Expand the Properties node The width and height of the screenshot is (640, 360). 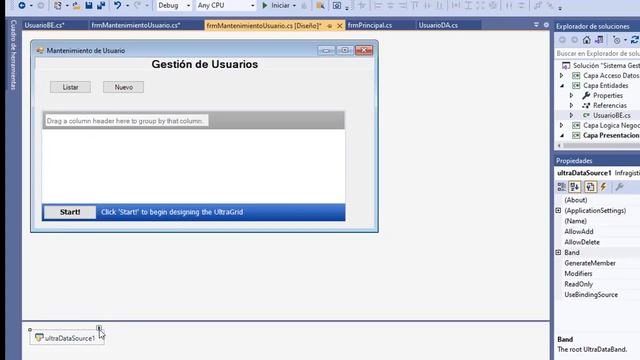[x=571, y=96]
